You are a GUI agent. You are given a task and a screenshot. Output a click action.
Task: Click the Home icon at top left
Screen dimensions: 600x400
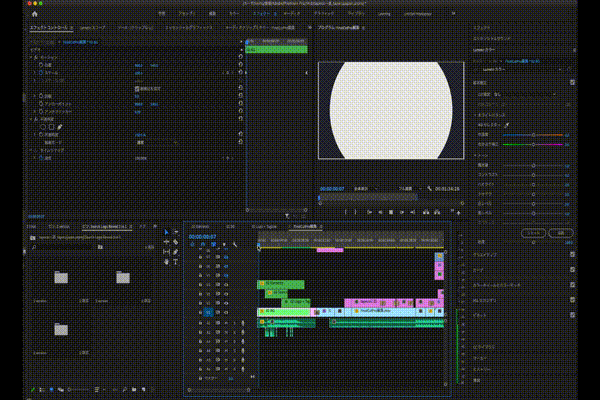[35, 14]
